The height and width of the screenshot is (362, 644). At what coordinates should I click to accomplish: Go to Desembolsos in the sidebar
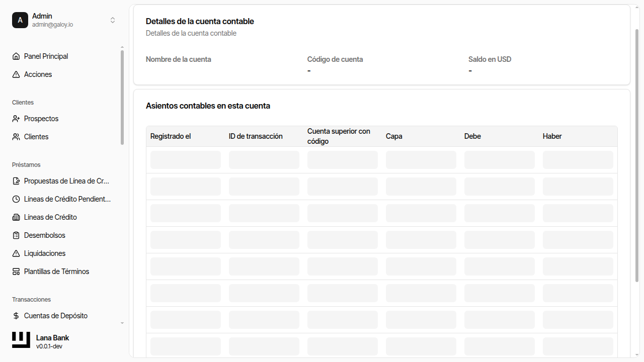(45, 235)
